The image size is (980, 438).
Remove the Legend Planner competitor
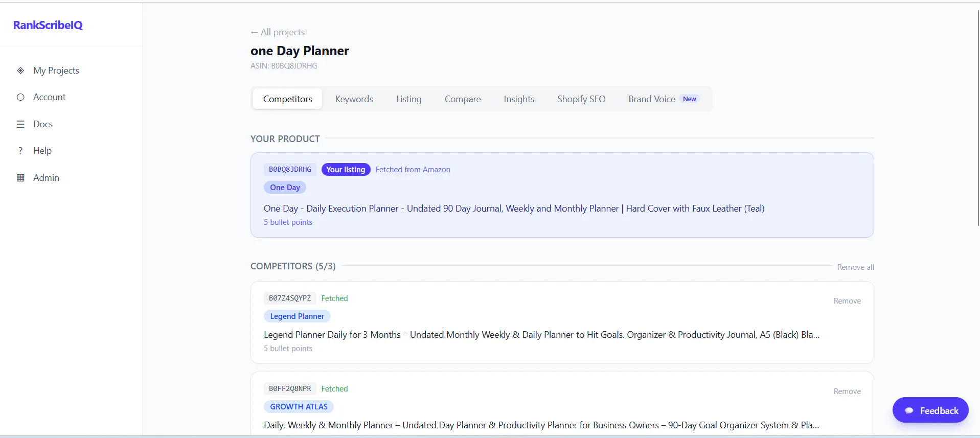point(847,301)
